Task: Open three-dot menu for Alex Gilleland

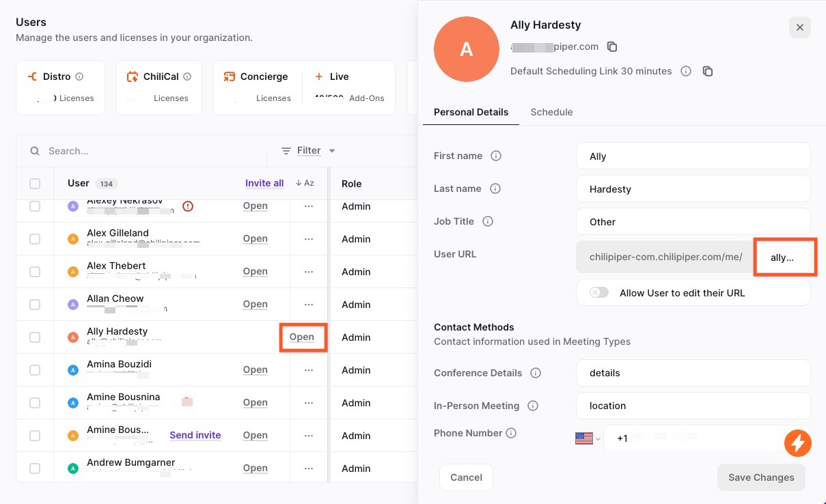Action: pos(309,239)
